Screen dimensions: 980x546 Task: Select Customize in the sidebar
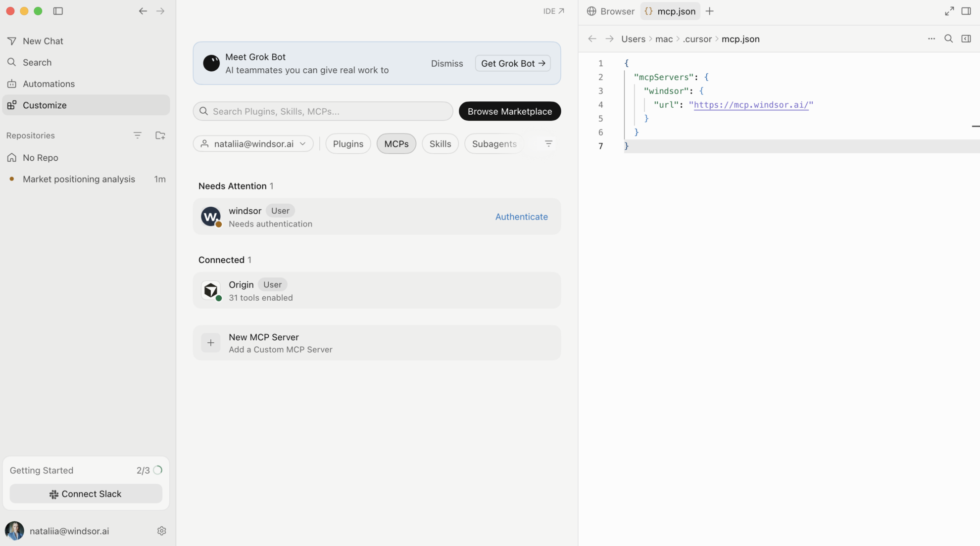tap(86, 105)
